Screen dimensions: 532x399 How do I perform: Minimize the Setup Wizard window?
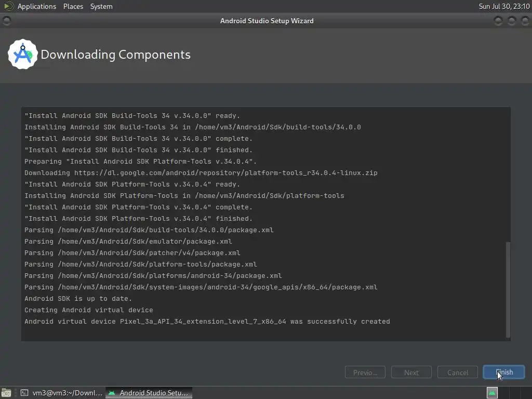(x=498, y=21)
